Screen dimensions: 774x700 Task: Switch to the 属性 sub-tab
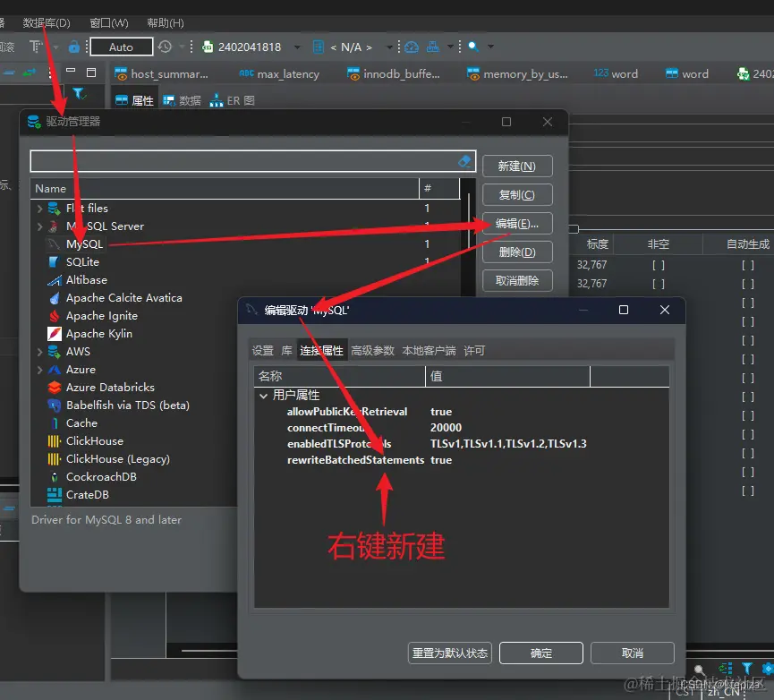coord(134,101)
